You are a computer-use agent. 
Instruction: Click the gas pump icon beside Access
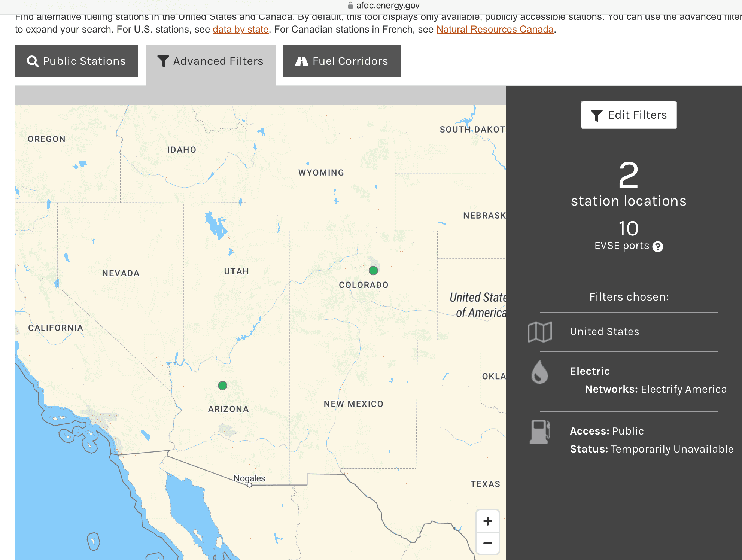pyautogui.click(x=539, y=431)
